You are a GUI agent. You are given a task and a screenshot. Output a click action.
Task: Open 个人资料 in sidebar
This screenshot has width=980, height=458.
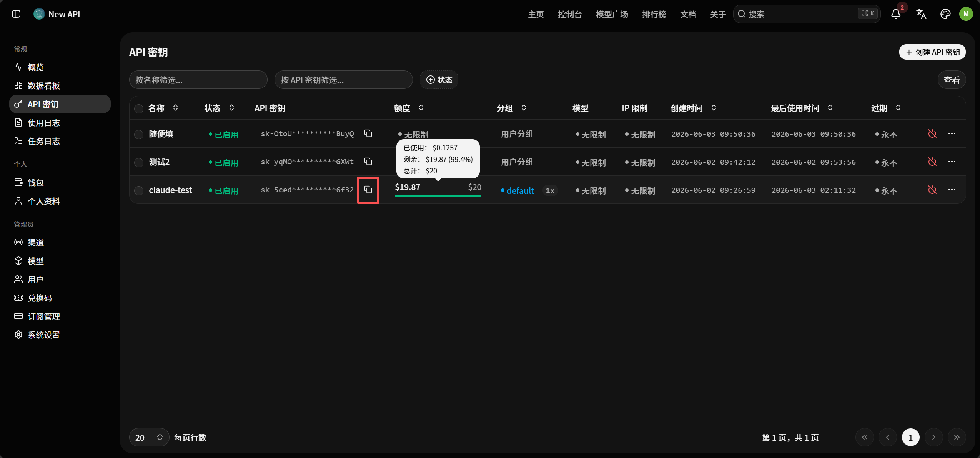(60, 201)
